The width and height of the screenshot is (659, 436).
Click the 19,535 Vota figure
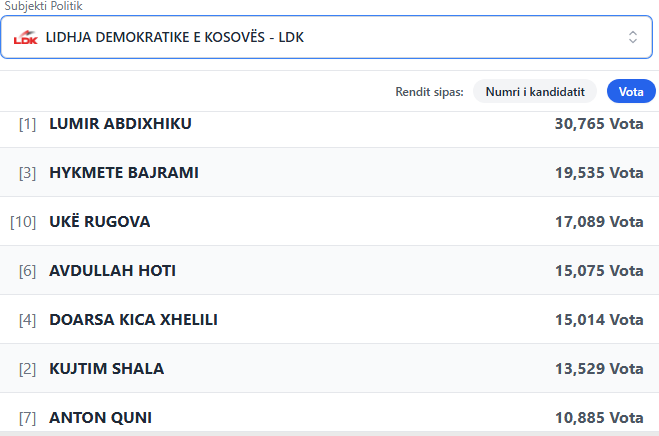(x=598, y=173)
